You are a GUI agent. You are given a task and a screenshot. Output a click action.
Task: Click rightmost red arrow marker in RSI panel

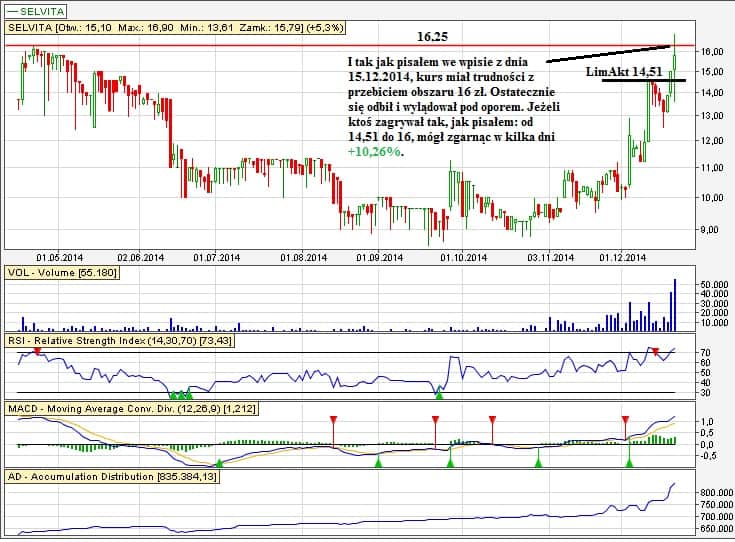click(x=656, y=353)
